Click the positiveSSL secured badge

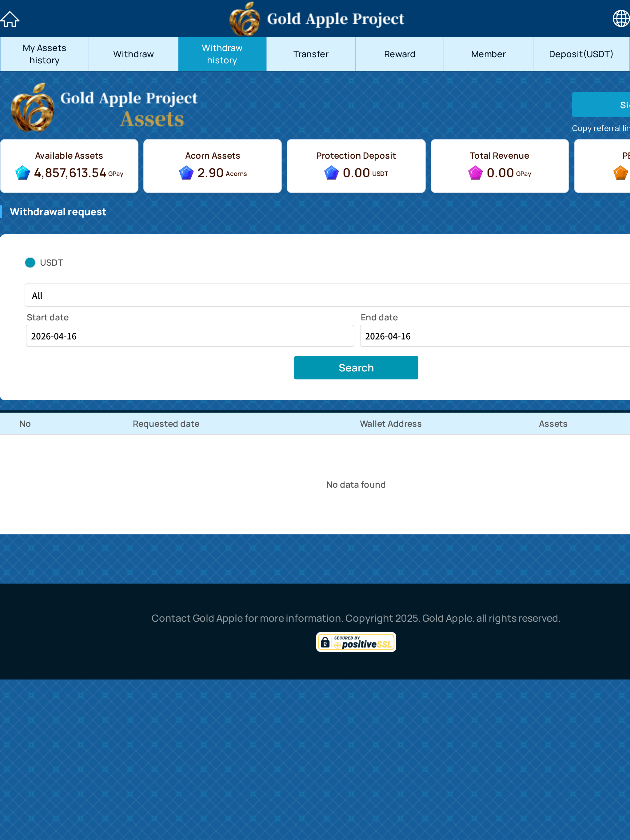point(356,642)
